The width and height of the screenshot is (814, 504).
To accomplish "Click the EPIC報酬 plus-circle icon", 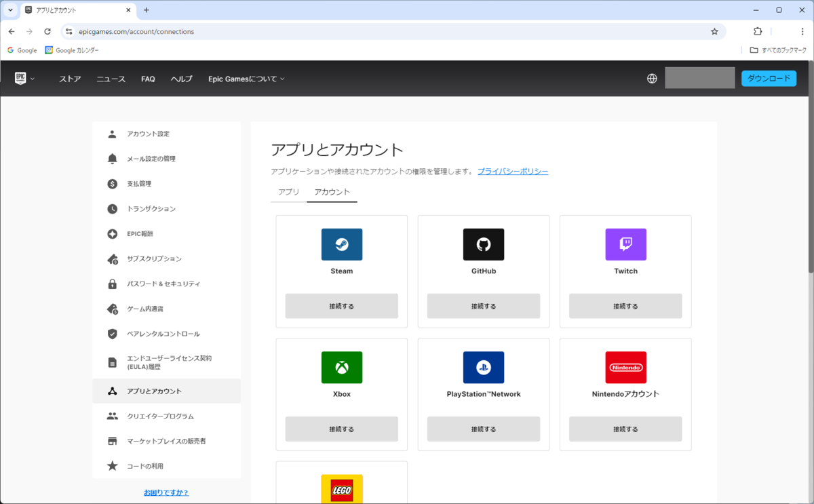I will point(113,234).
